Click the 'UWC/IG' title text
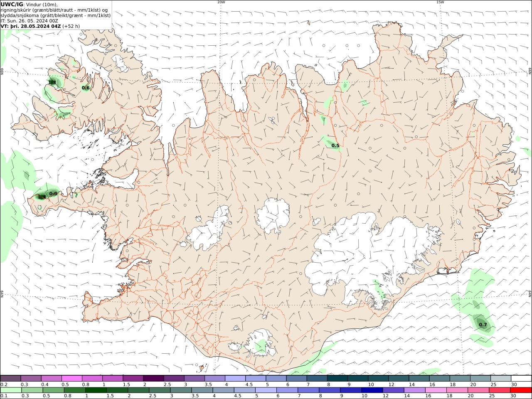 (12, 4)
